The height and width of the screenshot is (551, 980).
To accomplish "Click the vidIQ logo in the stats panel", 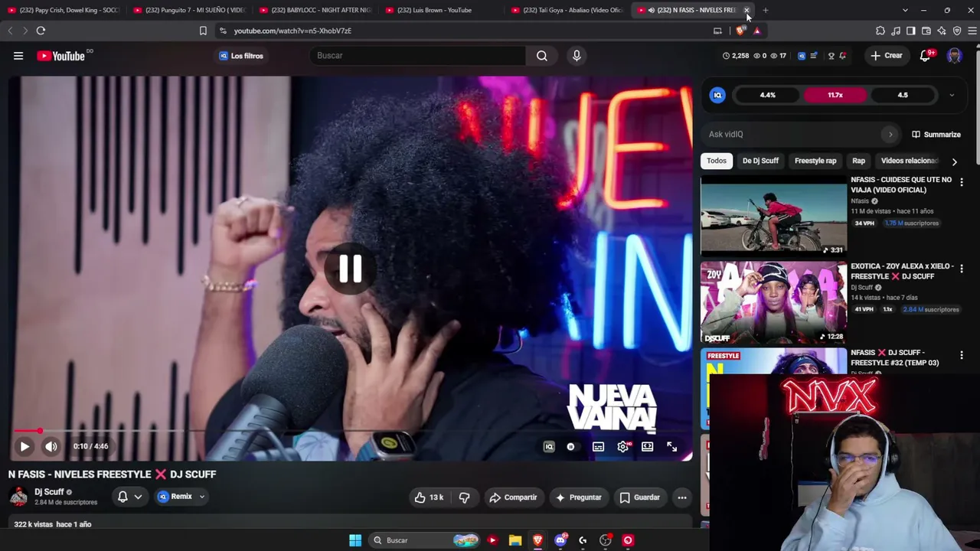I will (x=717, y=95).
